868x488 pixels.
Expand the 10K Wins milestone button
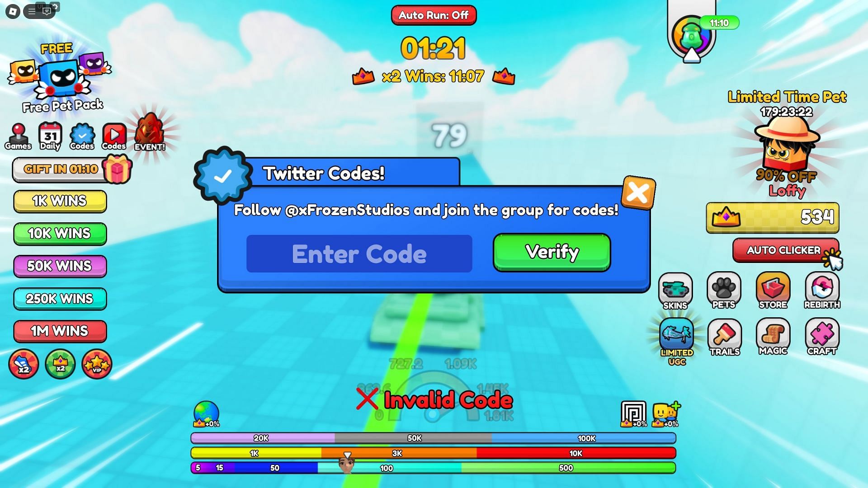[x=60, y=234]
